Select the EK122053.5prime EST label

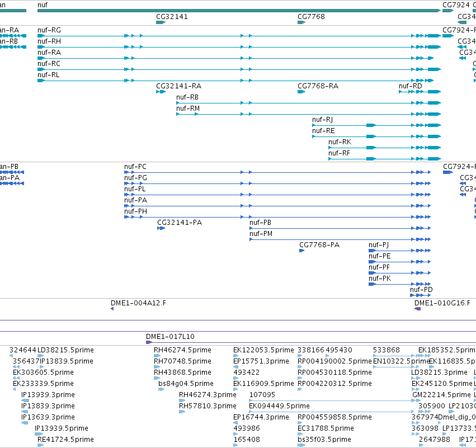click(263, 350)
